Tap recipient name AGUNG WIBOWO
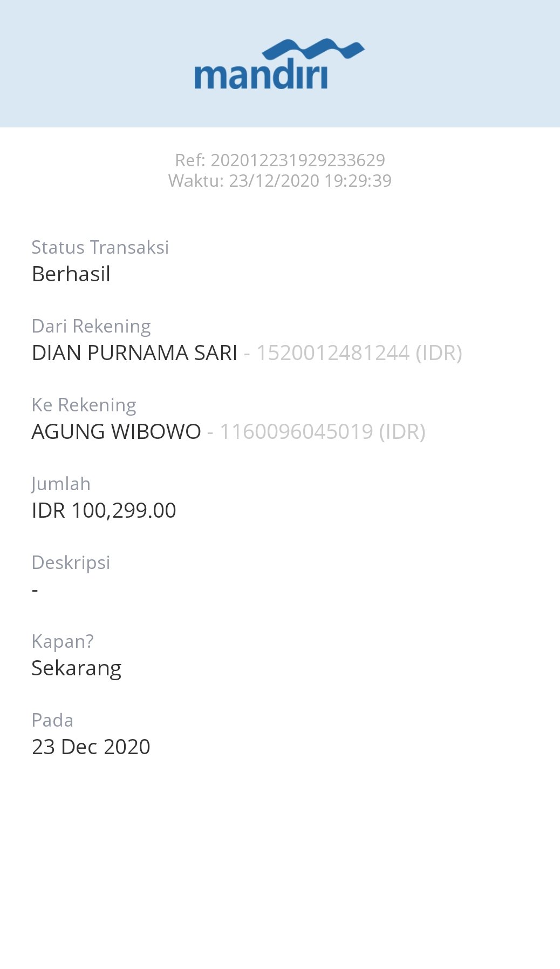Screen dimensions: 560x969 117,432
